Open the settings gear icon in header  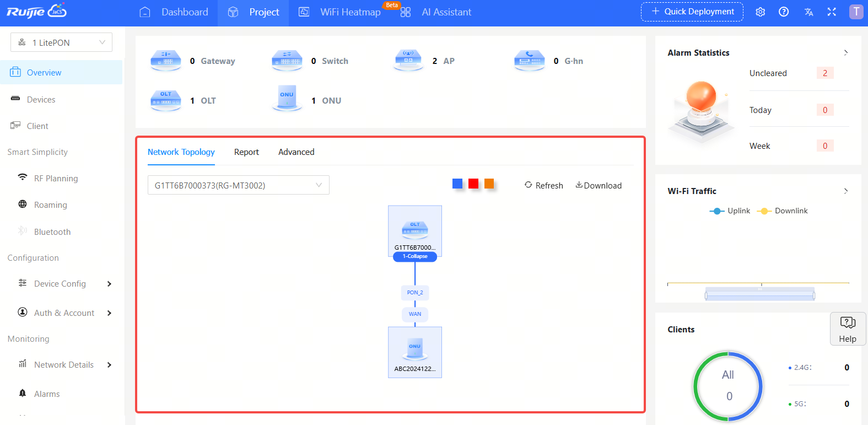(x=760, y=12)
